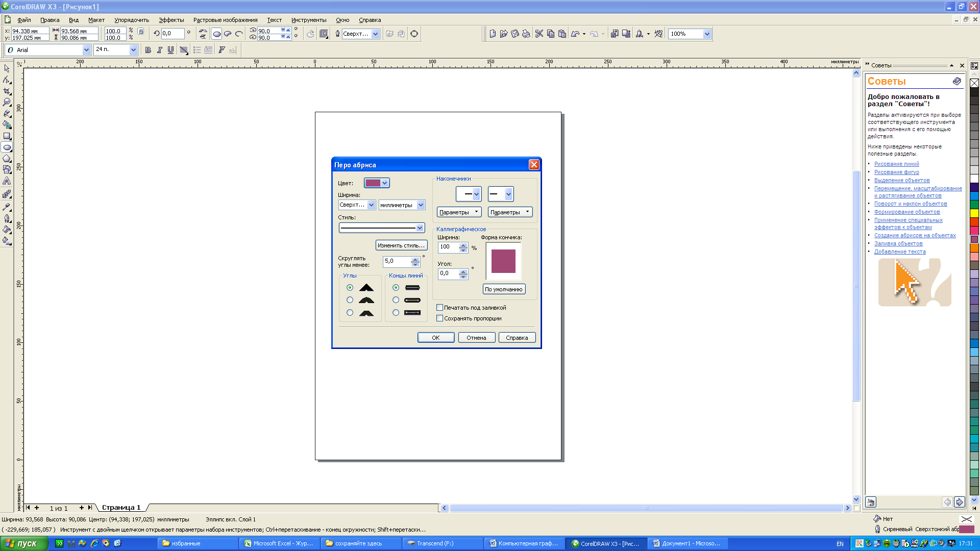The image size is (980, 551).
Task: Select the Rectangle tool
Action: (7, 136)
